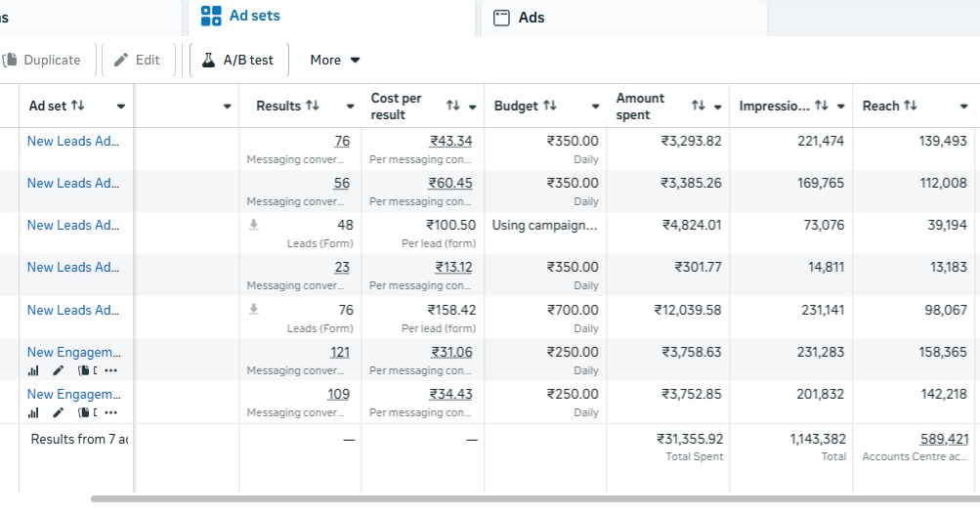Click the Duplicate button in the toolbar

(43, 60)
